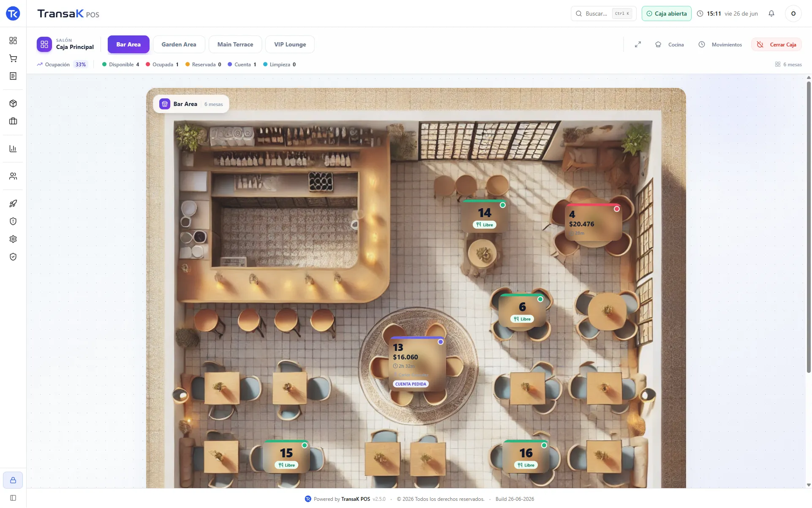Screen dimensions: 812x508
Task: Select table 16 on floor plan
Action: (x=526, y=456)
